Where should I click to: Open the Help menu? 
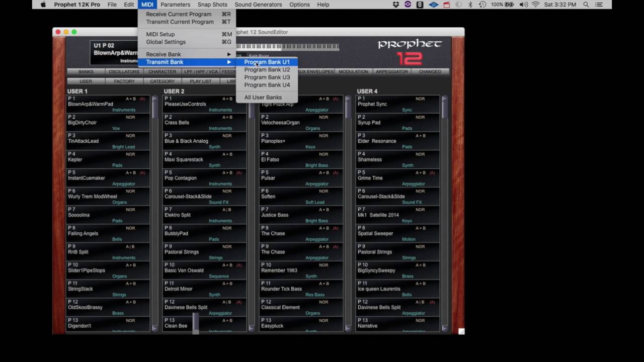323,5
